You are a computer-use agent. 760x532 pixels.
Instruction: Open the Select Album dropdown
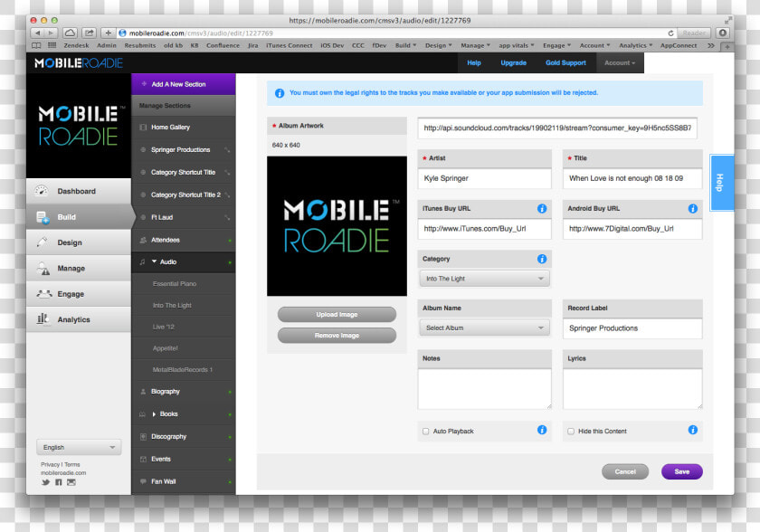tap(485, 328)
